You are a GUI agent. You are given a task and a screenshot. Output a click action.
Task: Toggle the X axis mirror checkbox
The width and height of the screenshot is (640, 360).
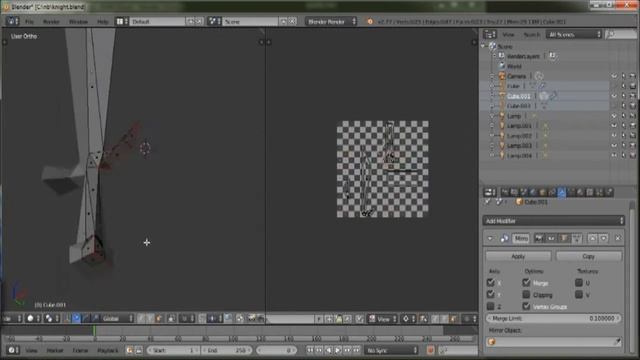coord(491,282)
